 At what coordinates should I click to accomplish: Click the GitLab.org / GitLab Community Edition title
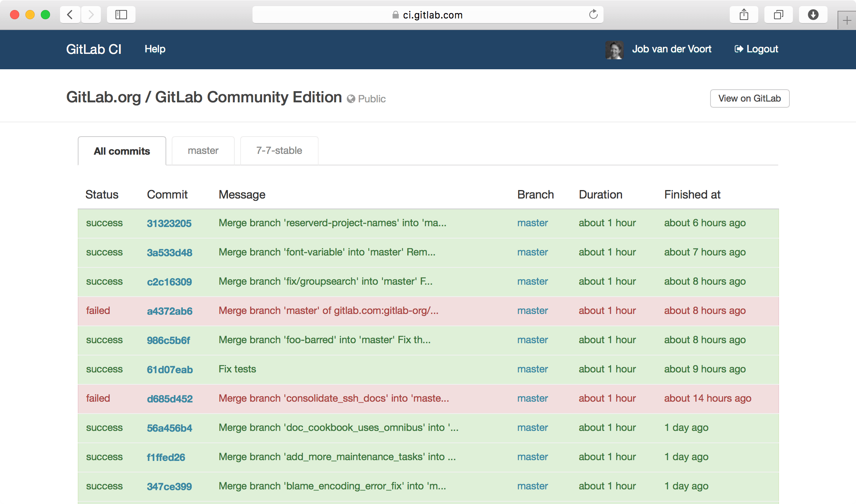pos(204,97)
